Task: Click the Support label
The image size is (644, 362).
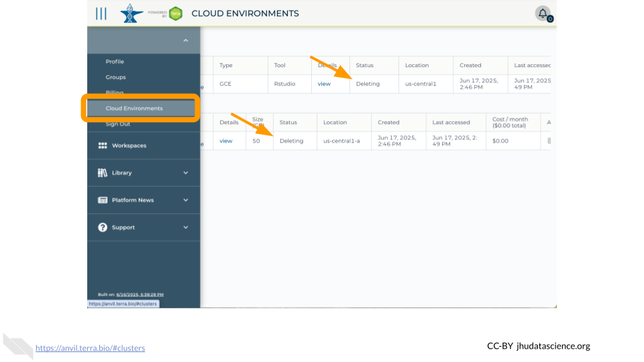Action: click(x=123, y=227)
